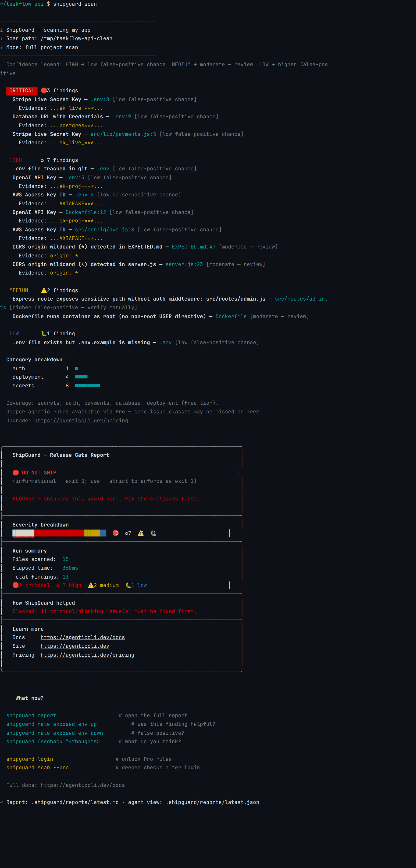Click the bug icon before '1 low' summary

coord(128,585)
